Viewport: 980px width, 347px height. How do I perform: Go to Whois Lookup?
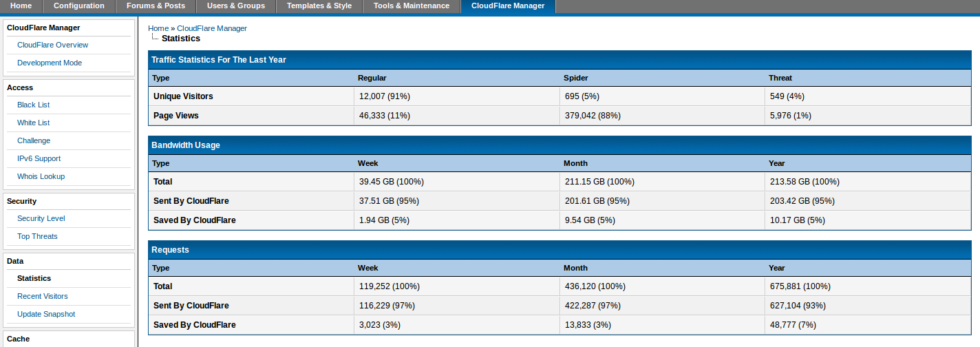coord(41,176)
